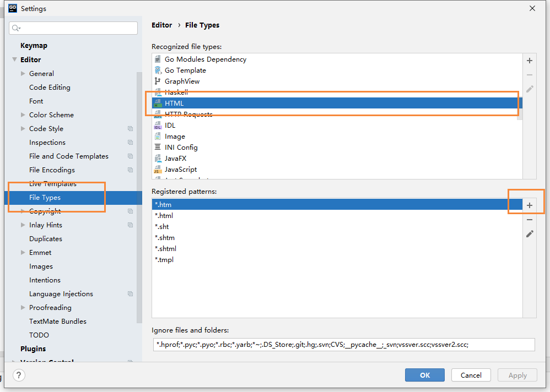The height and width of the screenshot is (392, 550).
Task: Click the pencil icon to edit registered pattern
Action: click(x=530, y=234)
